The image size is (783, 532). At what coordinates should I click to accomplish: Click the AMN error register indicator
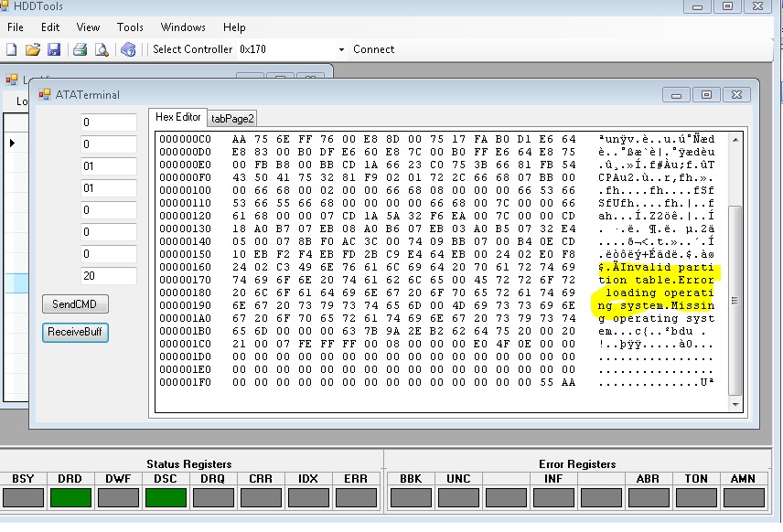click(744, 497)
